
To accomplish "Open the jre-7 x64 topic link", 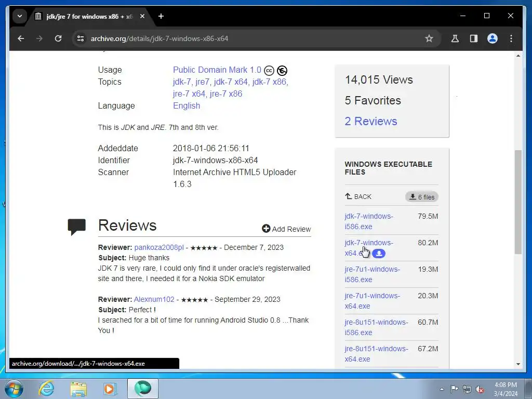I will point(189,94).
